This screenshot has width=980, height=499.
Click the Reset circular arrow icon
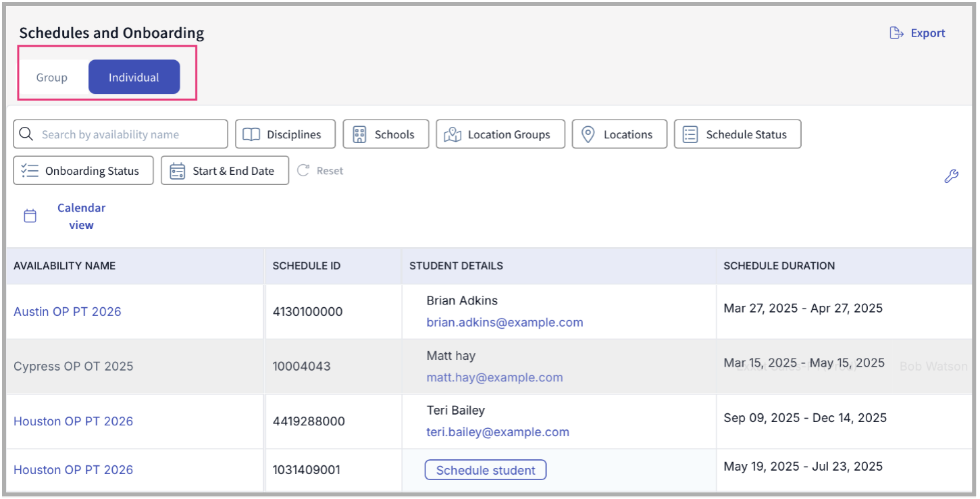303,171
